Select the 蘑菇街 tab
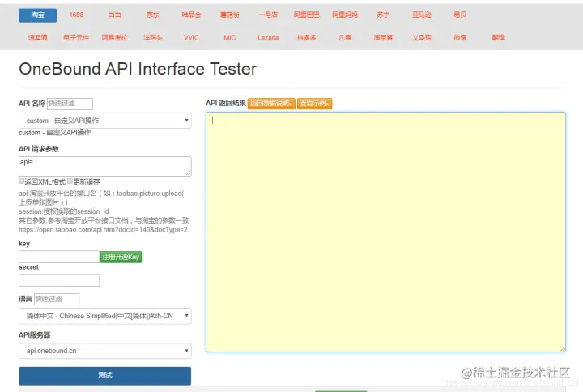This screenshot has height=392, width=583. point(229,15)
